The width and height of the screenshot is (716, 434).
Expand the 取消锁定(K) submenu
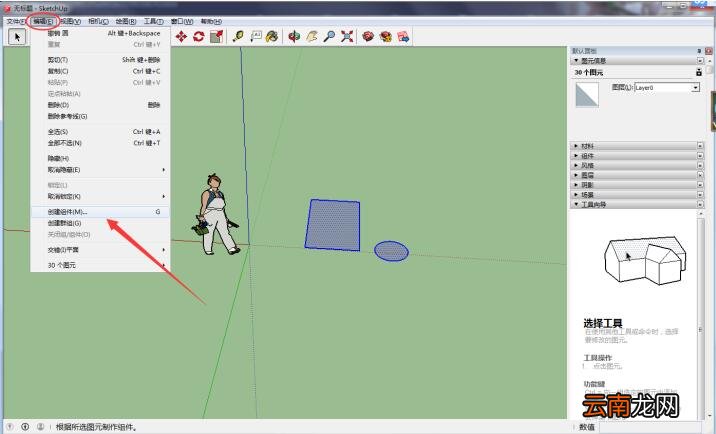[100, 196]
